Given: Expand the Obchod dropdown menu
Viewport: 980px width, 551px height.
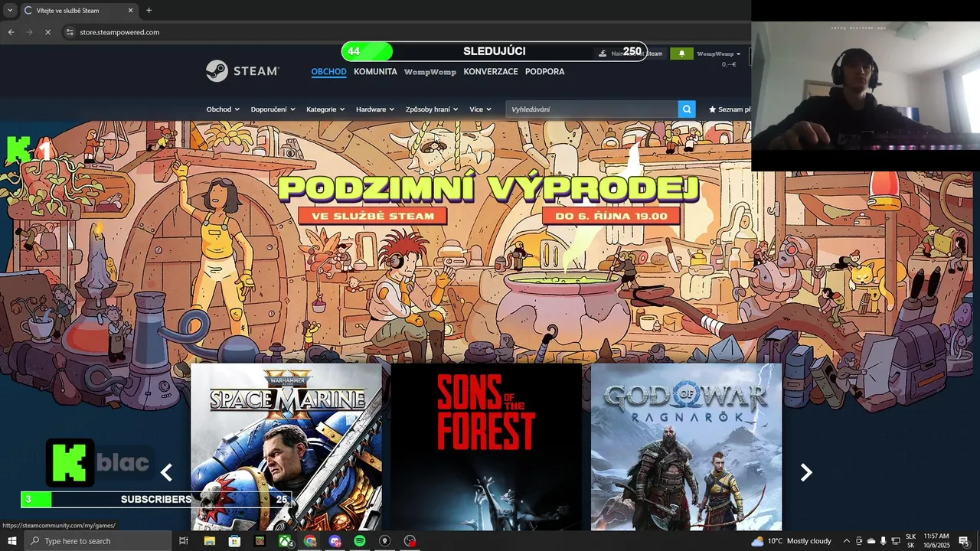Looking at the screenshot, I should (x=223, y=109).
